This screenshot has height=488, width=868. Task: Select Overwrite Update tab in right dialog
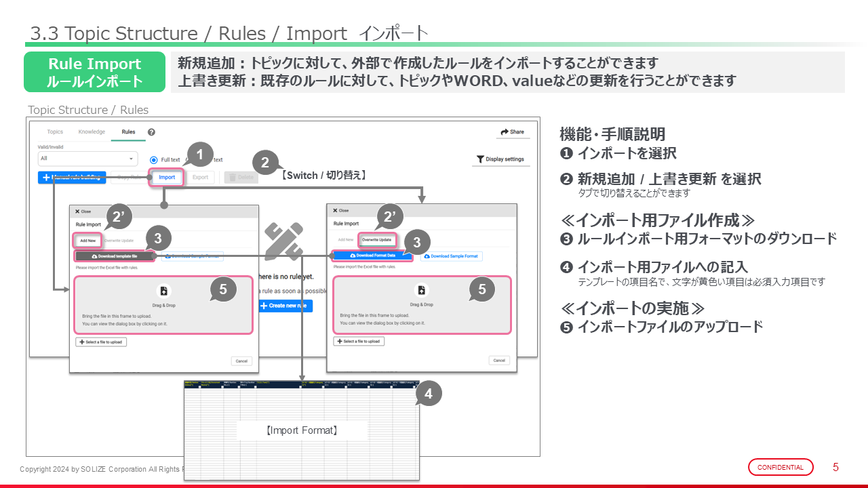[376, 239]
